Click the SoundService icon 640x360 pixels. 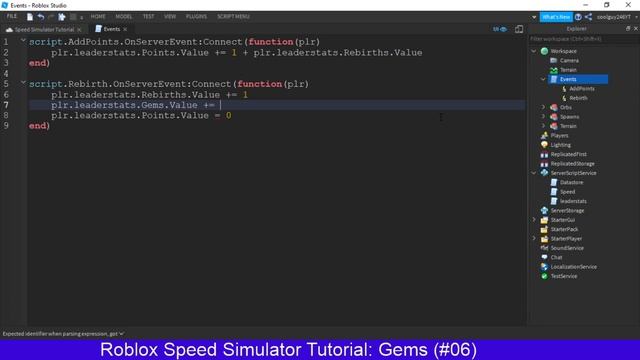(x=544, y=248)
